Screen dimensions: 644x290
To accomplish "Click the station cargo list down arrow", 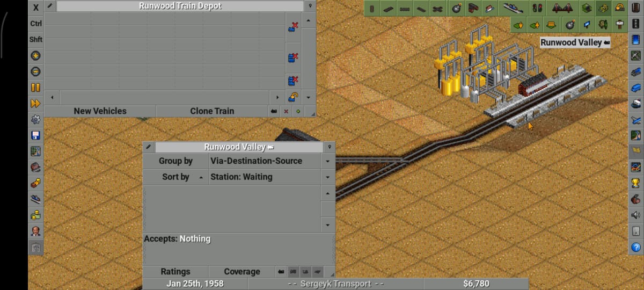I will pyautogui.click(x=328, y=224).
